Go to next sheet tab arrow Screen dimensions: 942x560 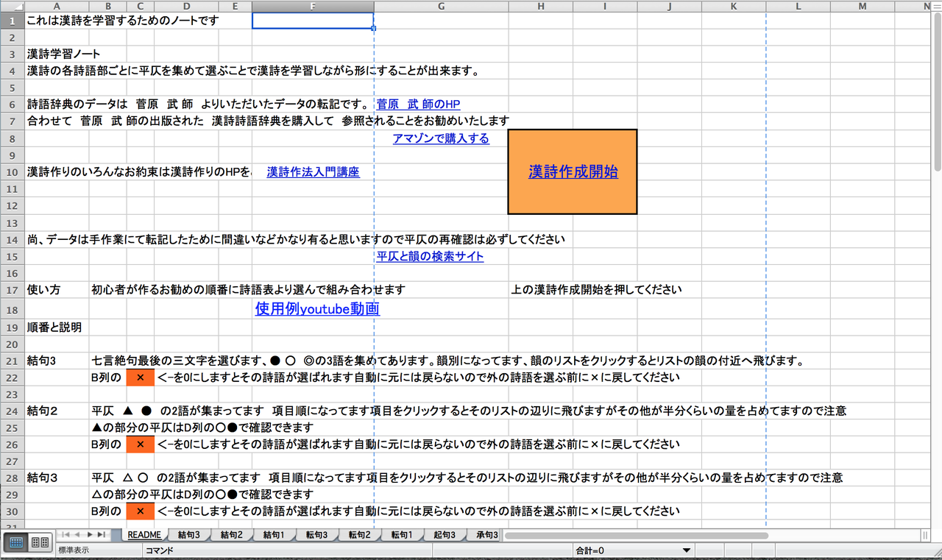tap(90, 534)
